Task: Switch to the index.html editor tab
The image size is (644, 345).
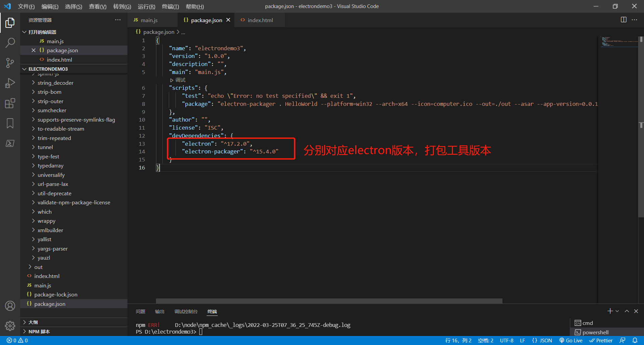Action: point(260,20)
